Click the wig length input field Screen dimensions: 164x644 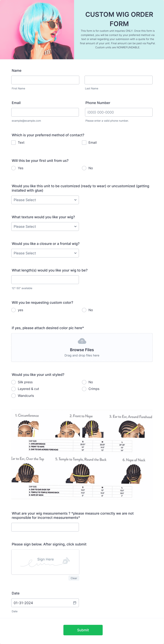[45, 279]
